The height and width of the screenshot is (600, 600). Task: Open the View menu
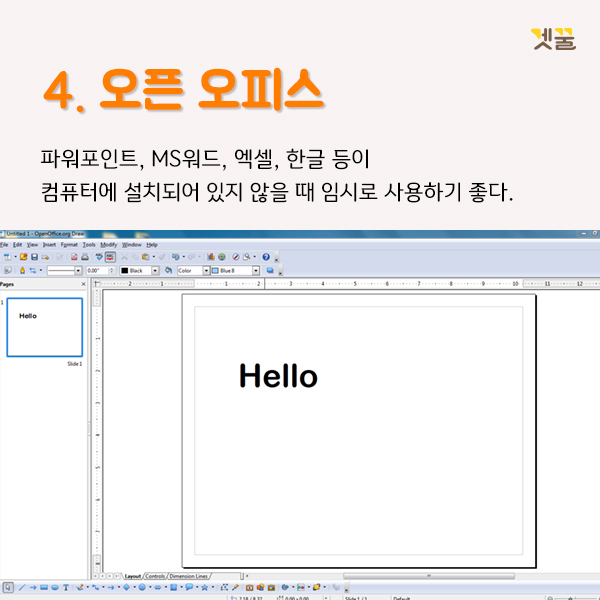click(x=33, y=245)
